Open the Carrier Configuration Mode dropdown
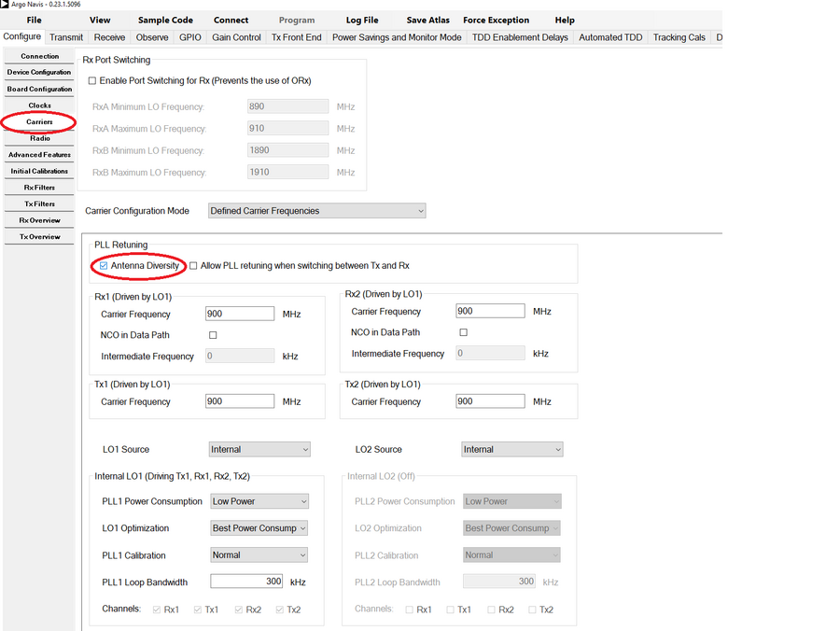This screenshot has width=840, height=631. 316,210
